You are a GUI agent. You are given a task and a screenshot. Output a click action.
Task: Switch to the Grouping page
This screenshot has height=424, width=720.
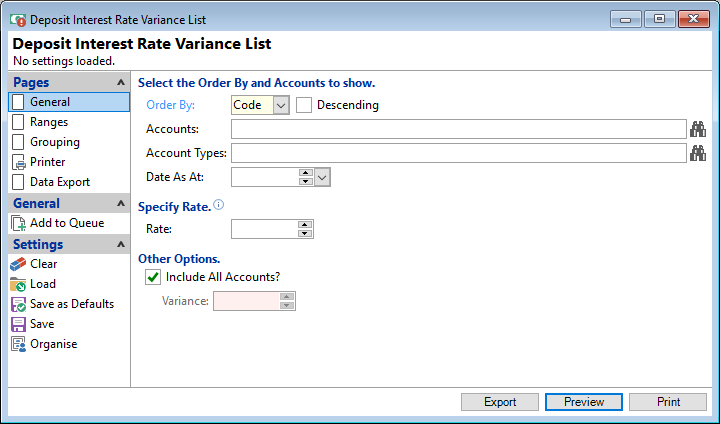(54, 142)
